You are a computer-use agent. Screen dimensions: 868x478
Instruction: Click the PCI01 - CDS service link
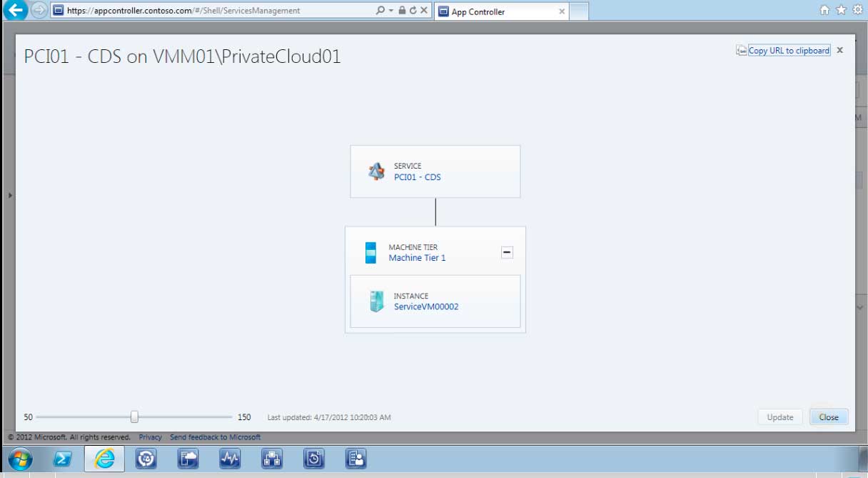418,177
